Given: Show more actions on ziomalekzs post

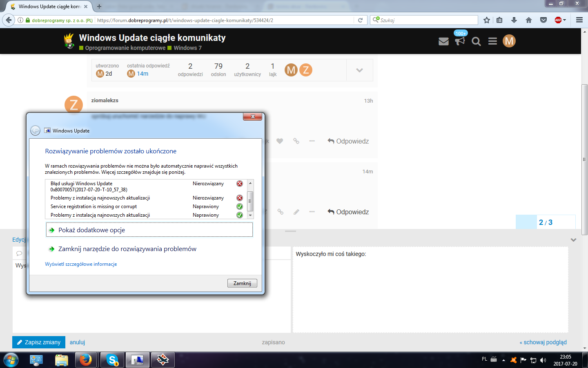Looking at the screenshot, I should pyautogui.click(x=312, y=141).
